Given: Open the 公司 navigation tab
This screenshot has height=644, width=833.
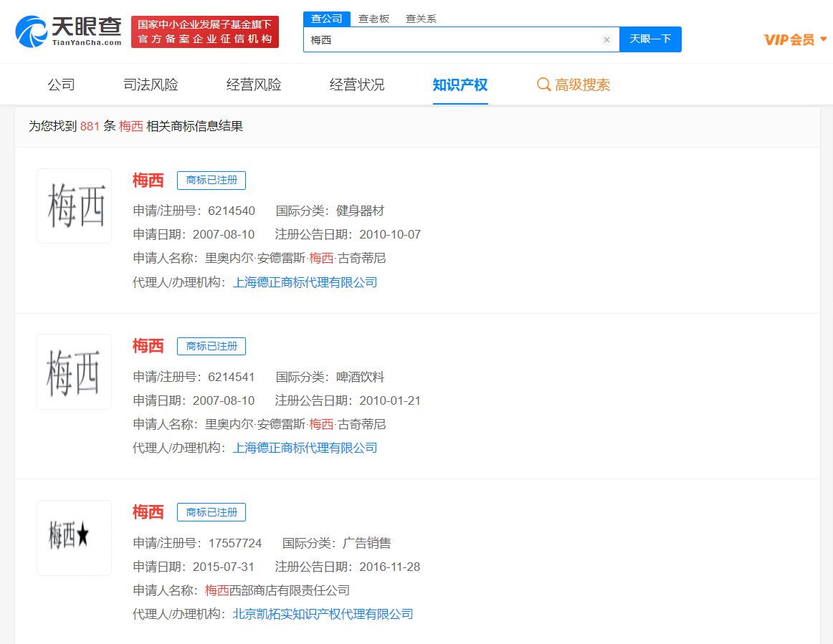Looking at the screenshot, I should coord(61,84).
